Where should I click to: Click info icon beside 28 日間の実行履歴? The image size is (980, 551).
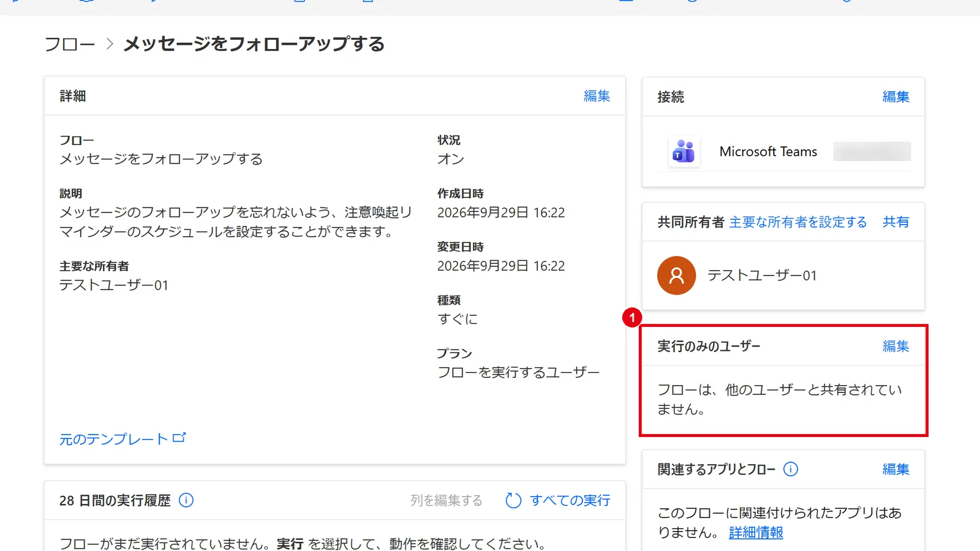186,500
